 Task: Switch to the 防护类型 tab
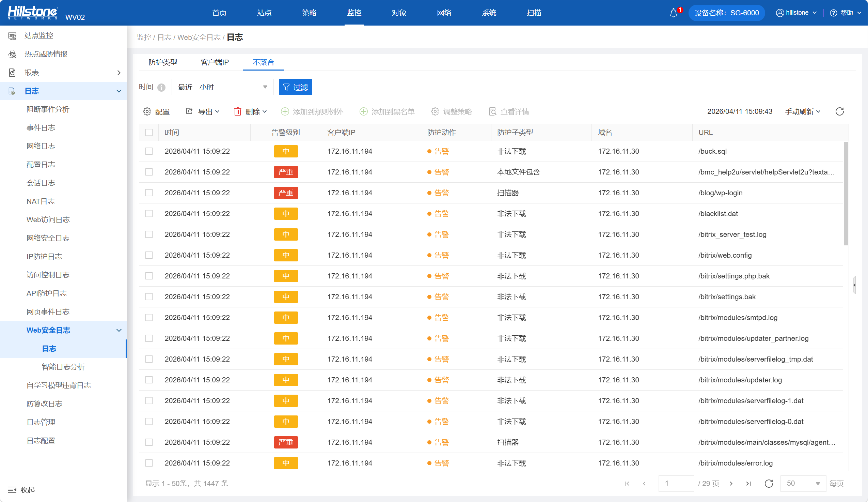(163, 62)
